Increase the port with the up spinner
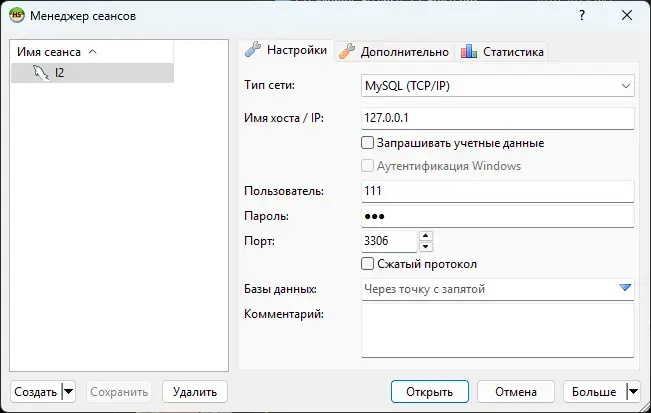Screen dimensions: 651x413 (x=426, y=236)
